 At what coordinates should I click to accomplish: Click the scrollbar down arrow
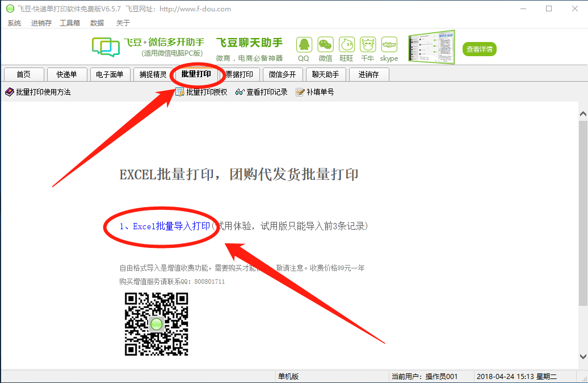(x=583, y=356)
